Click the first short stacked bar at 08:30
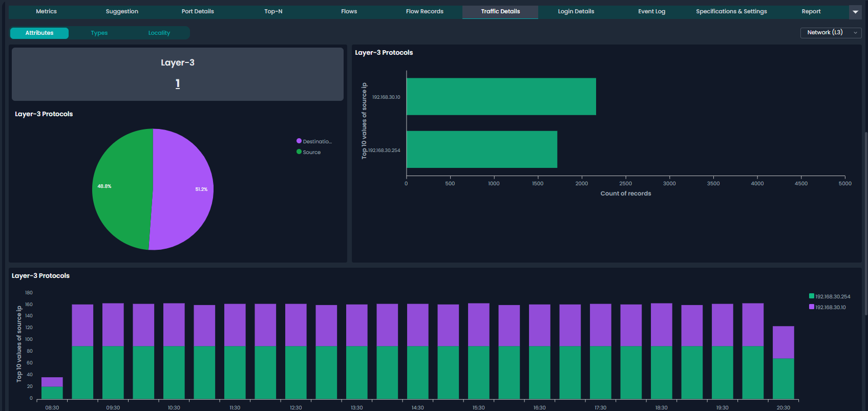868x411 pixels. tap(52, 388)
